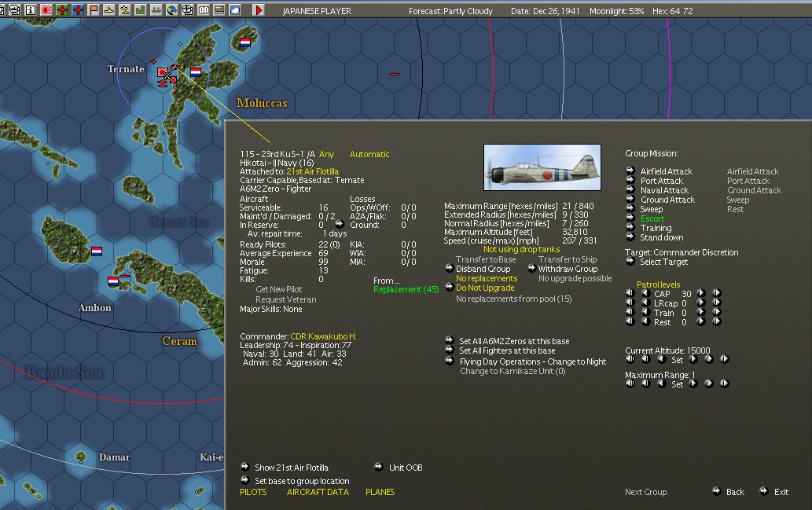Open the PLANES tab
The width and height of the screenshot is (812, 510).
pos(380,492)
